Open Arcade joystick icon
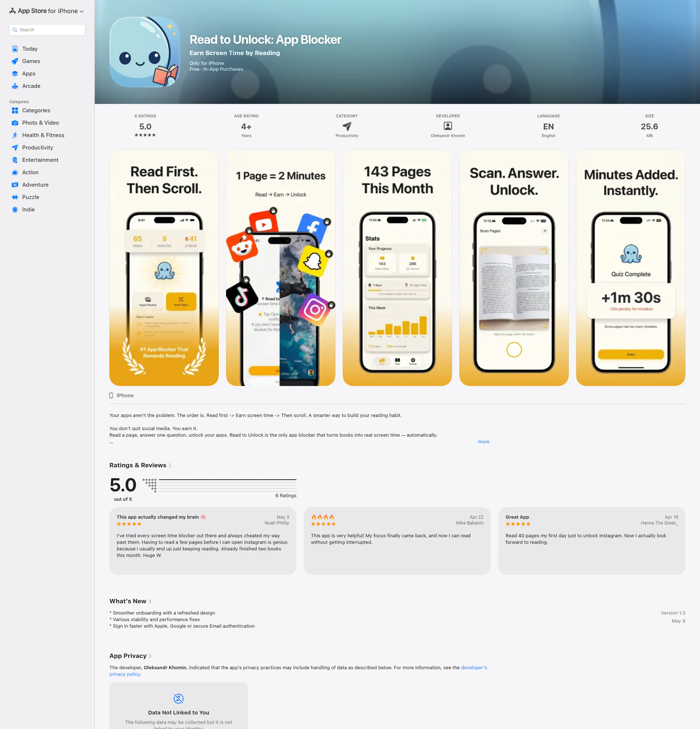The width and height of the screenshot is (700, 729). [x=15, y=86]
